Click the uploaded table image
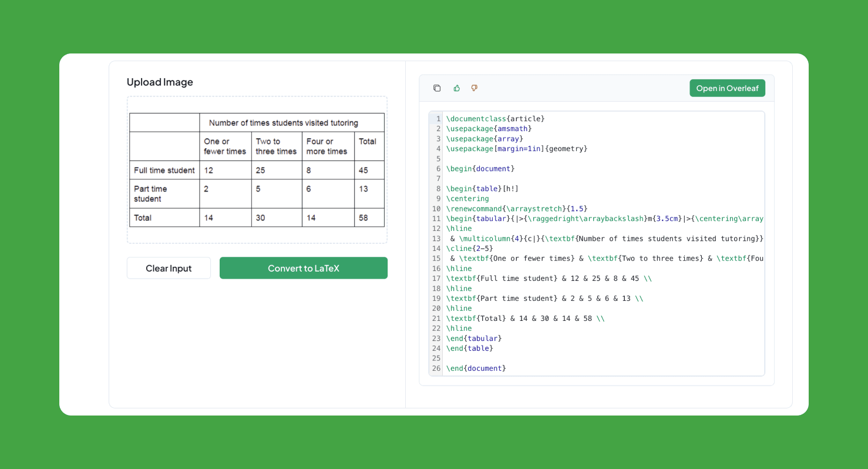This screenshot has width=868, height=469. (x=257, y=170)
